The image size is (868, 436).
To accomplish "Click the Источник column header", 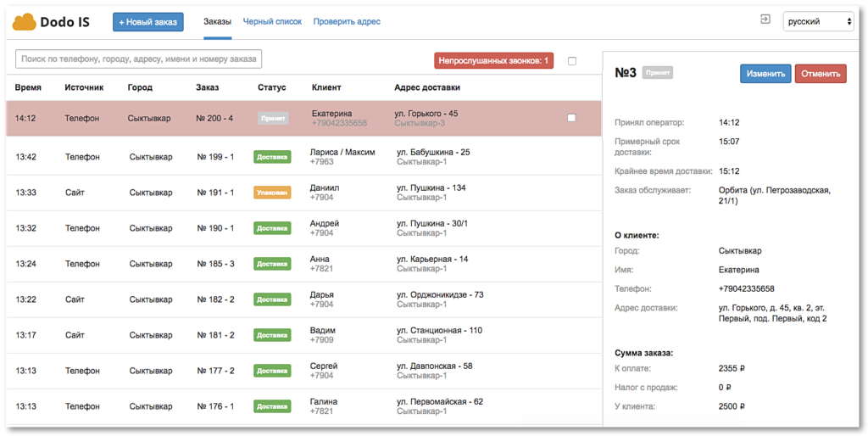I will click(x=84, y=87).
